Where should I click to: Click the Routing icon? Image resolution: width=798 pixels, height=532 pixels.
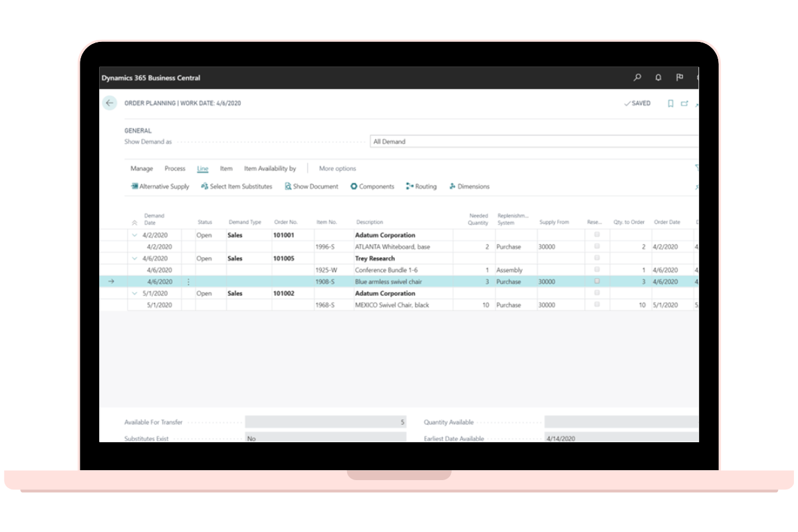click(x=410, y=187)
